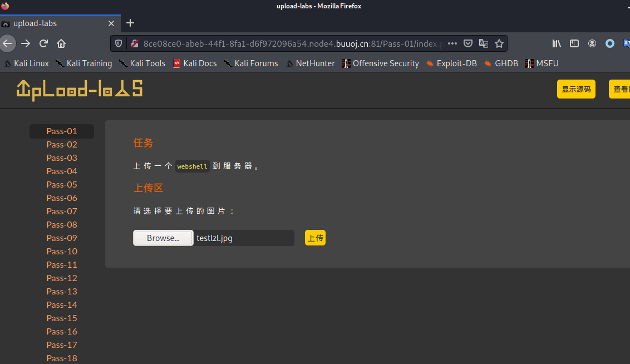Select Pass-09 in the sidebar

(x=61, y=238)
